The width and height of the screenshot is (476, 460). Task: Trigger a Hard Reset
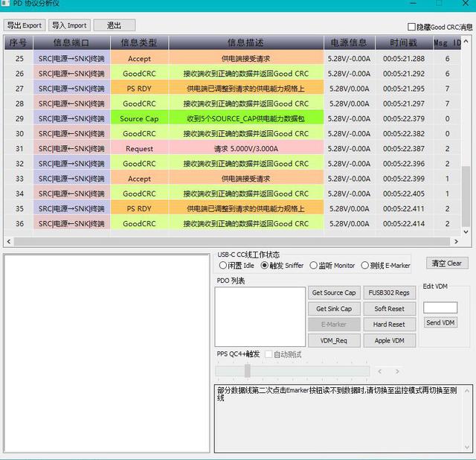tap(389, 325)
